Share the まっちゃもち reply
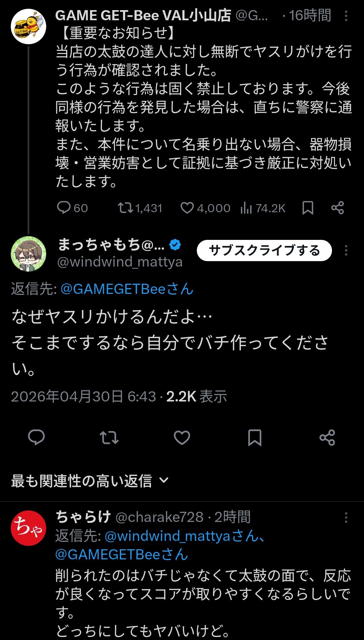364x640 pixels. (x=327, y=438)
